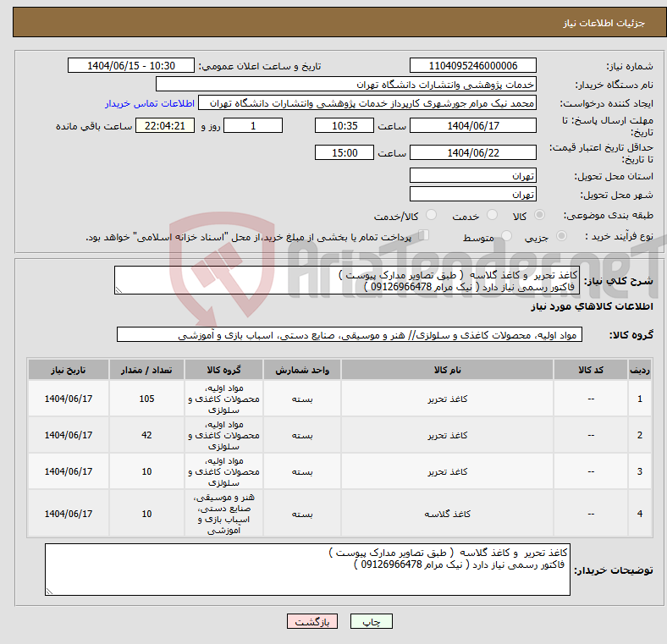Viewport: 667px width, 644px height.
Task: Click the جزئیات اطلاعات نیاز page header
Action: point(604,23)
